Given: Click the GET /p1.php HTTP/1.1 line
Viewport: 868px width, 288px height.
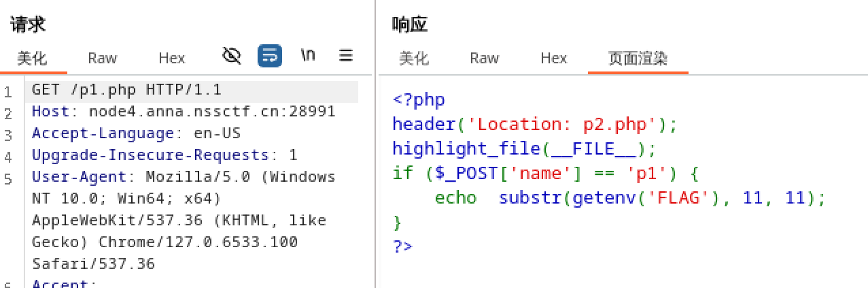Looking at the screenshot, I should 126,90.
